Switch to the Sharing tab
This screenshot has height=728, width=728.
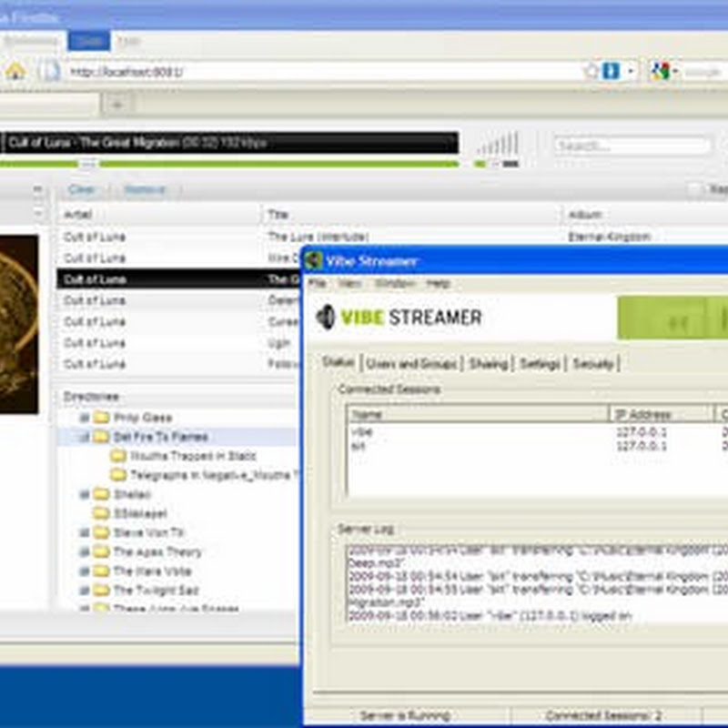tap(489, 363)
